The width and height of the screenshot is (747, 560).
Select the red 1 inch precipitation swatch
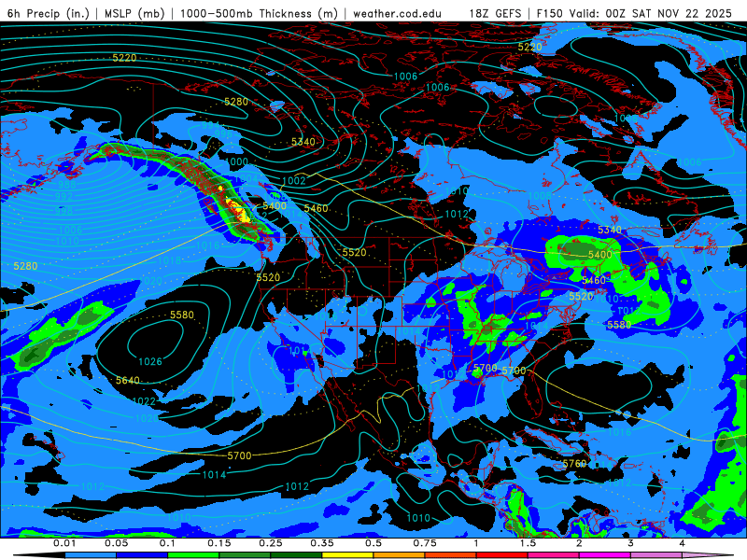(502, 555)
